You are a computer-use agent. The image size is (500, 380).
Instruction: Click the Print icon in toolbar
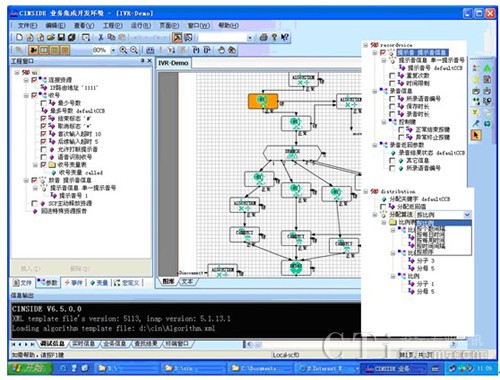click(x=263, y=37)
